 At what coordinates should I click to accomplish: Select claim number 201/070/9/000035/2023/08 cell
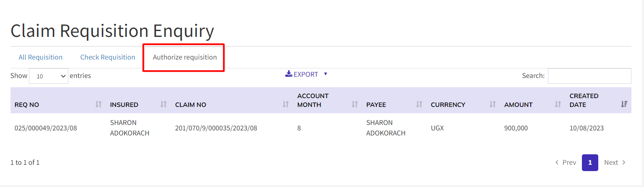pos(216,128)
